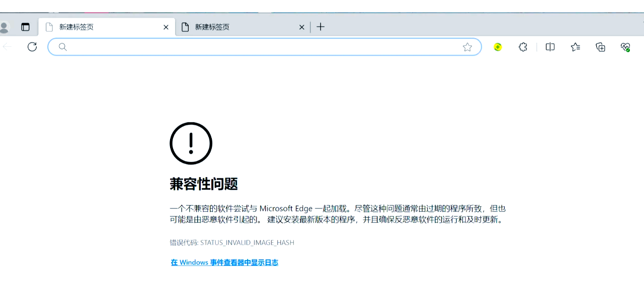This screenshot has height=307, width=644.
Task: Toggle split screen icon
Action: point(550,47)
